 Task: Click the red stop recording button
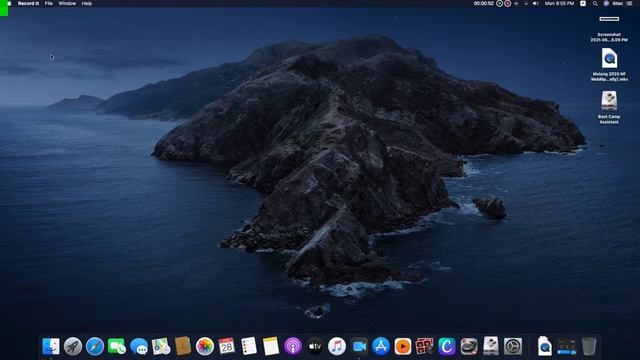507,3
